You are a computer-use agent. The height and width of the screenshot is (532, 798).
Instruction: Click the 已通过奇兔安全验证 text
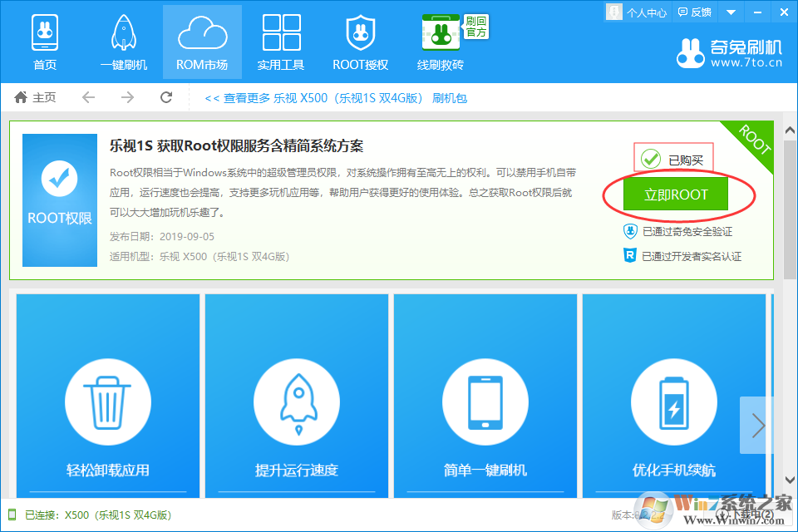pyautogui.click(x=687, y=232)
